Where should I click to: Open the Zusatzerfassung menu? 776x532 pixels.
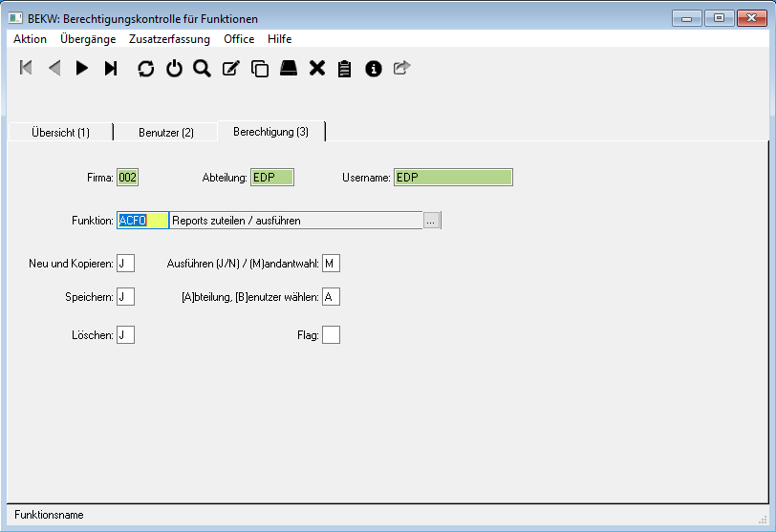tap(169, 39)
